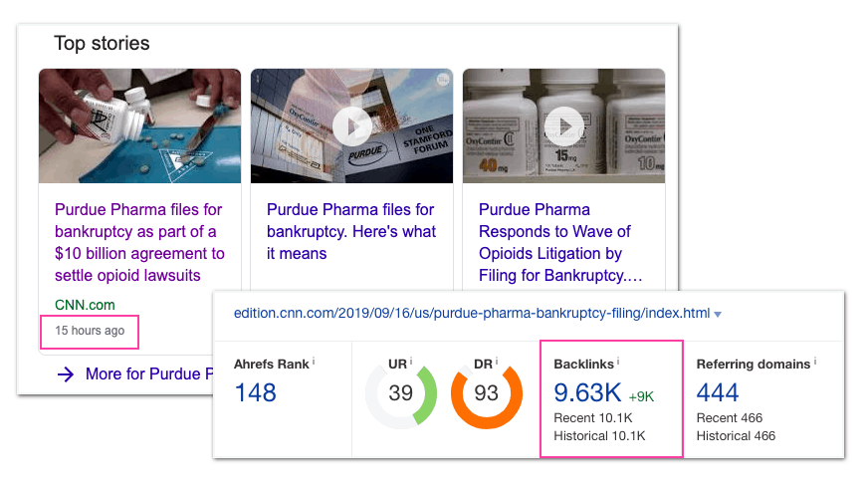The width and height of the screenshot is (868, 493).
Task: Click the Ahrefs Rank value 148
Action: click(x=255, y=392)
